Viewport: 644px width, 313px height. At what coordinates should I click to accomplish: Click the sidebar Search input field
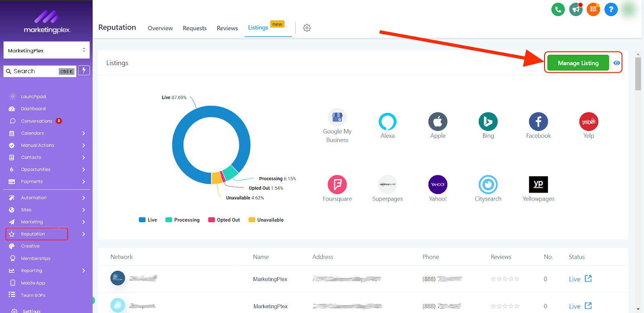pos(40,71)
